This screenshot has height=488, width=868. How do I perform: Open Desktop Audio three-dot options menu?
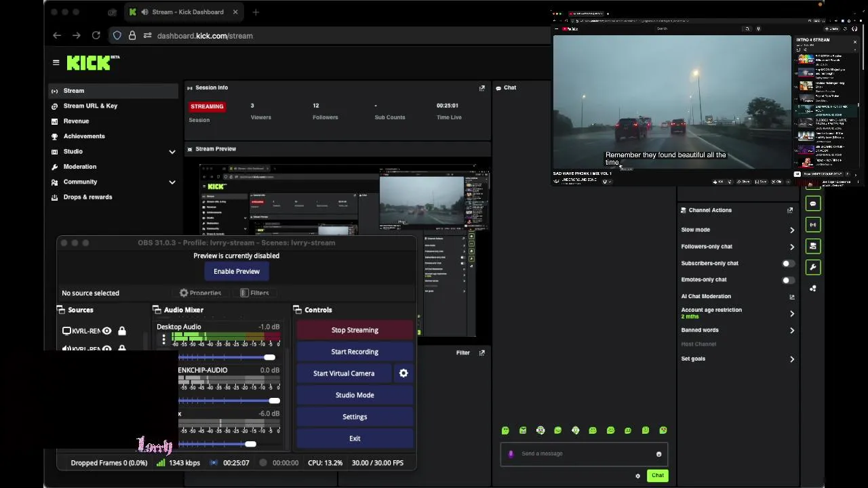click(163, 340)
